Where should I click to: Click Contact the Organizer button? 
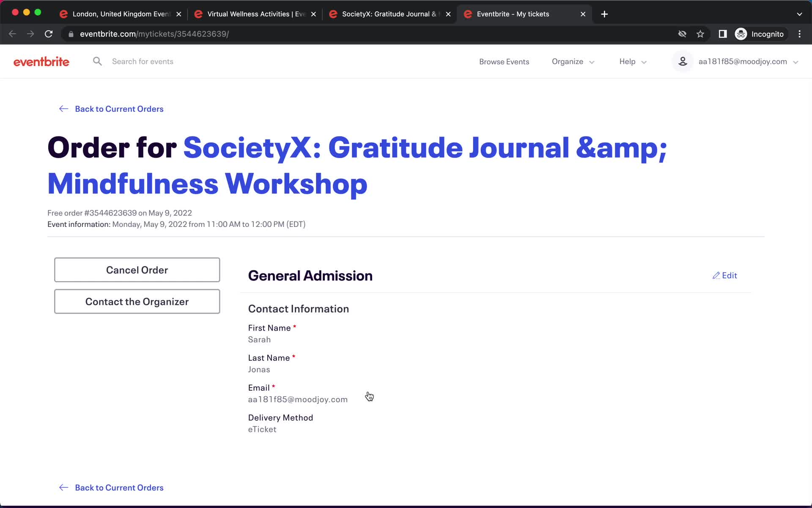click(137, 301)
